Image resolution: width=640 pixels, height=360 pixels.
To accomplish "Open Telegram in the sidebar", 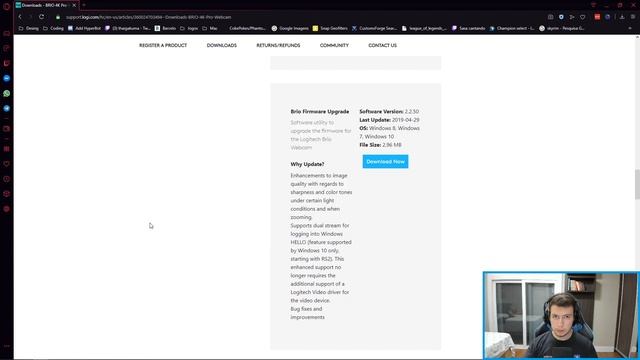I will (7, 109).
